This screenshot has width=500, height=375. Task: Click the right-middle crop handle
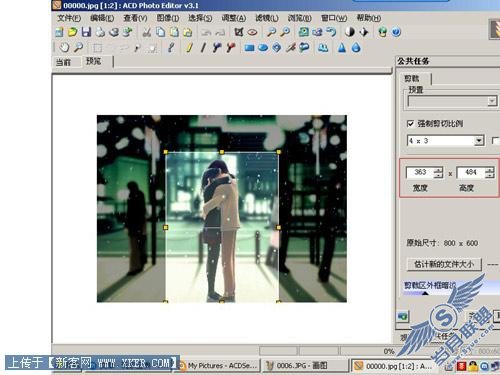279,227
